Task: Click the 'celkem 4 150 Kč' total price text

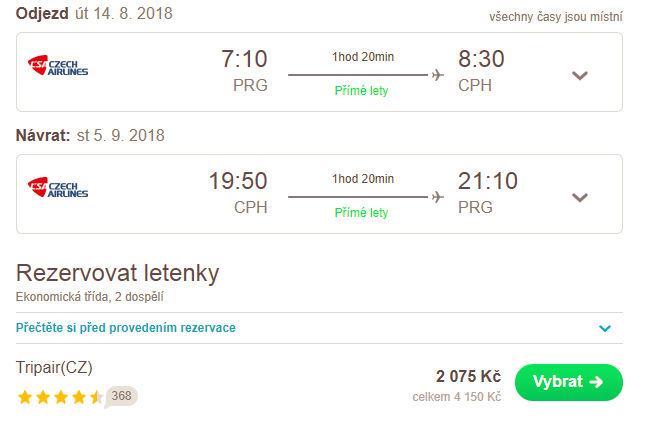Action: [456, 397]
